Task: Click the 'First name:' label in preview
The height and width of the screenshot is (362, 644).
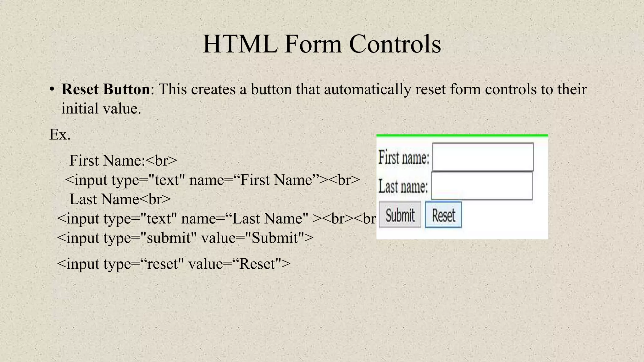Action: click(x=404, y=157)
